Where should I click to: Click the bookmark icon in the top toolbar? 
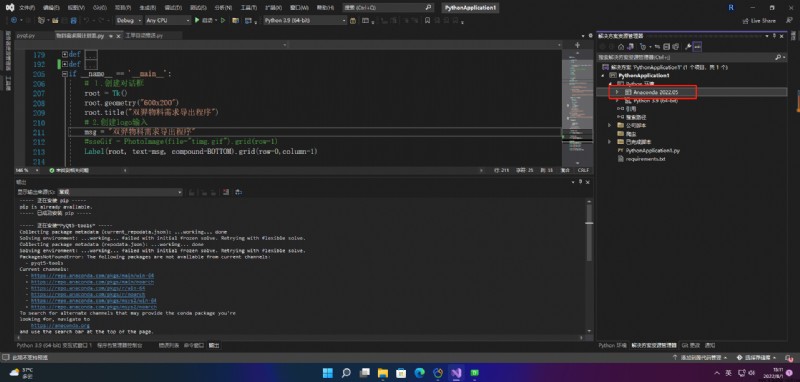(427, 20)
